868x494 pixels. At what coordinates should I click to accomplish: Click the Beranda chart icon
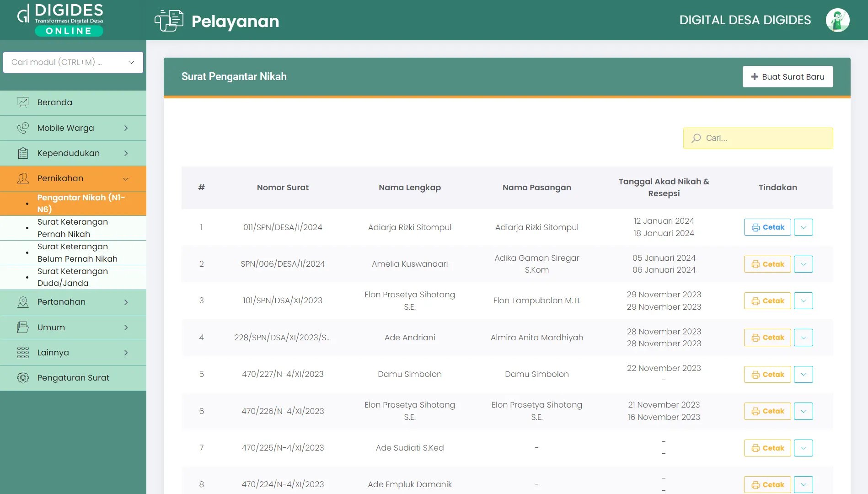pyautogui.click(x=23, y=102)
